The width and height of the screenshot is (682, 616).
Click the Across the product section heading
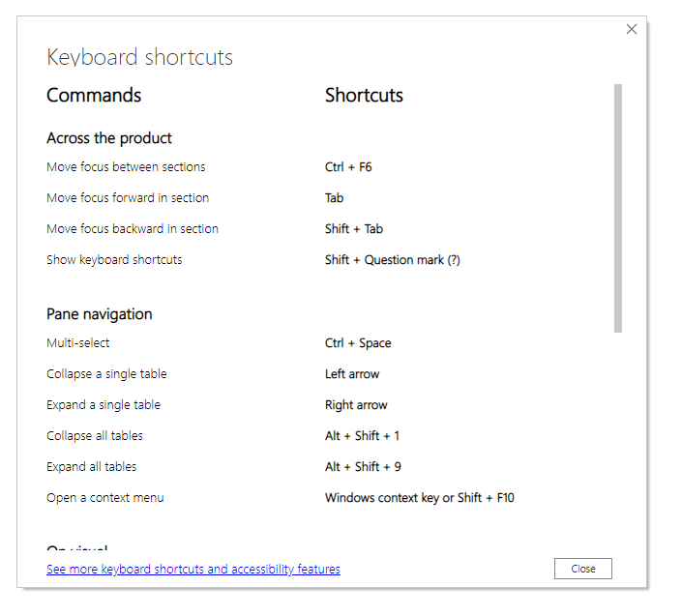[x=109, y=138]
